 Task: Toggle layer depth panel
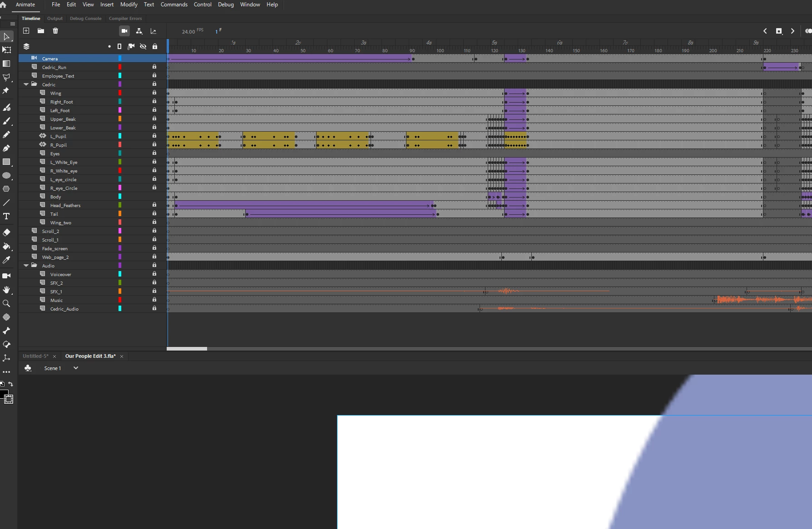point(153,31)
